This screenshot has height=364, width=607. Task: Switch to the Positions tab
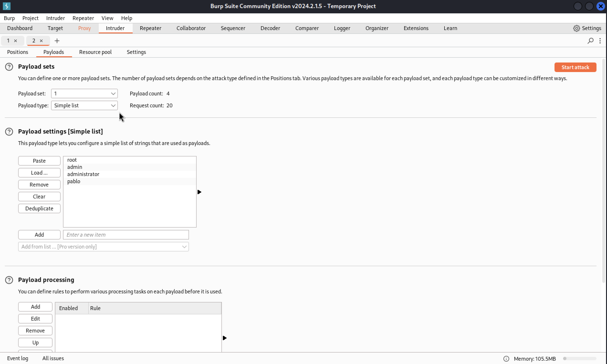pyautogui.click(x=17, y=52)
